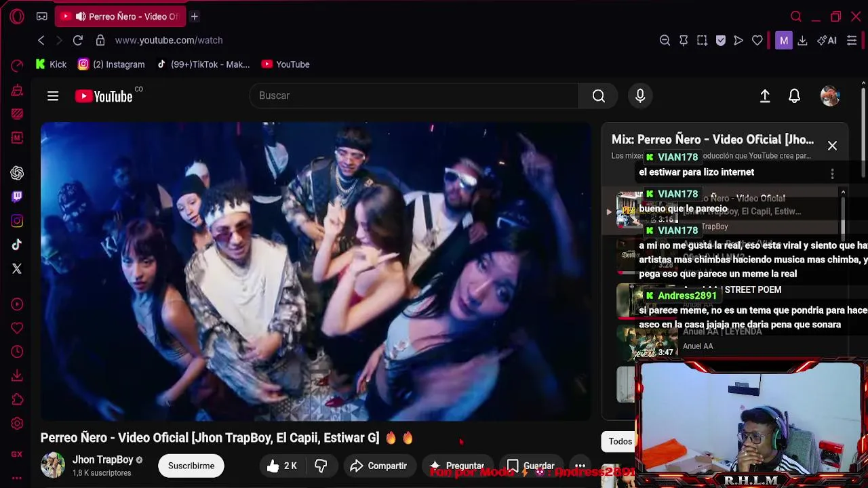868x488 pixels.
Task: Click the Preguntar ask button
Action: point(457,466)
